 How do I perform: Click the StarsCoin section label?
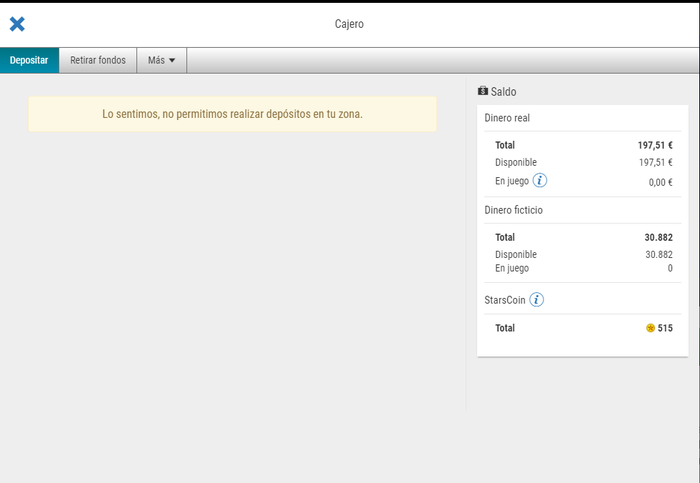[504, 299]
